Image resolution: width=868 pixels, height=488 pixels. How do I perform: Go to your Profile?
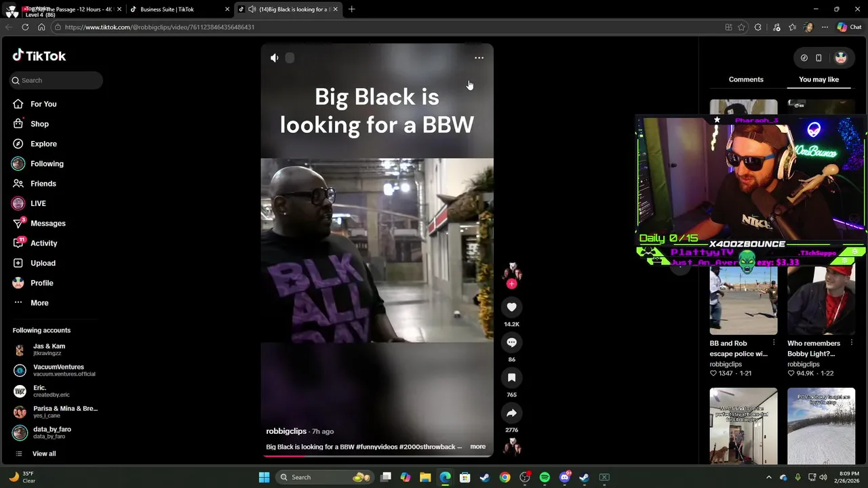(x=41, y=283)
